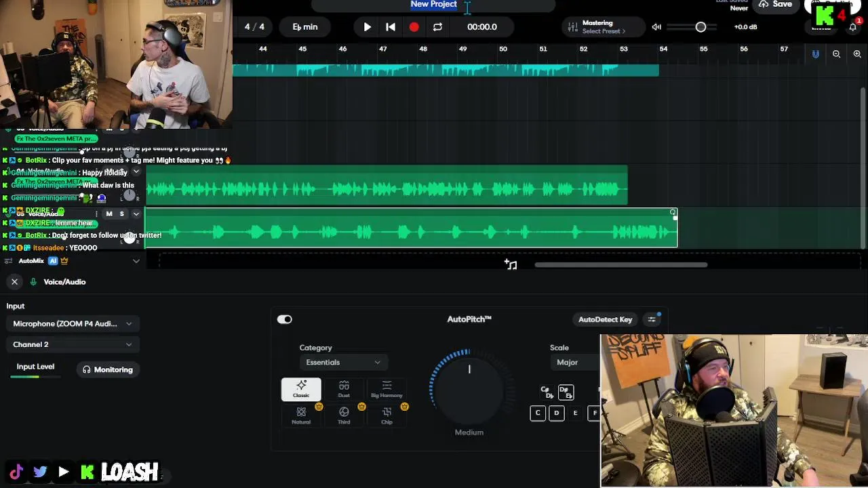The height and width of the screenshot is (488, 868).
Task: Toggle the magnet snap icon
Action: coord(815,54)
